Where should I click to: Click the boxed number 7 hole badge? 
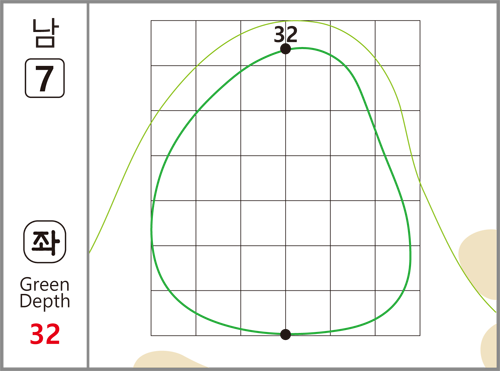(45, 78)
